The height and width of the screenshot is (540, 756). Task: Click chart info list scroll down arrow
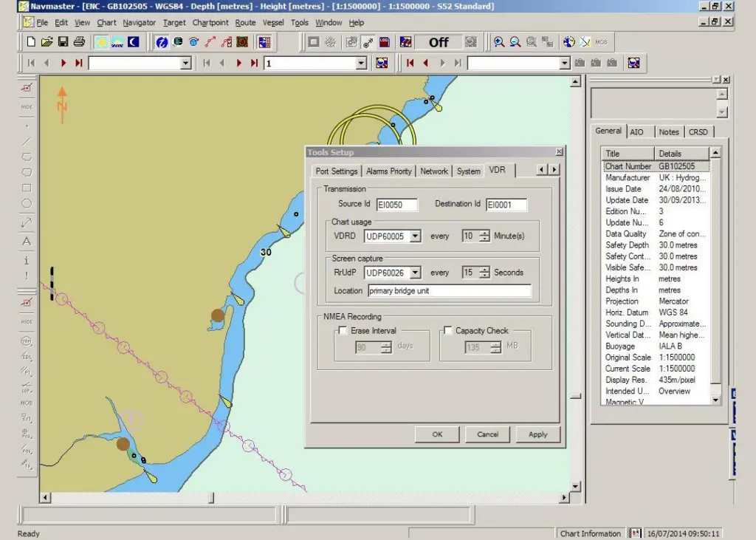[x=715, y=400]
